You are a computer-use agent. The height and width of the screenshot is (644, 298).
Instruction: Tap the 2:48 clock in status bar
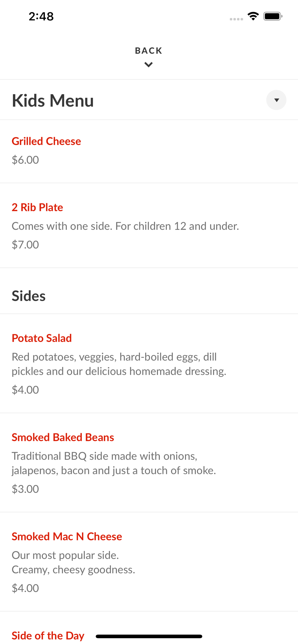point(41,16)
